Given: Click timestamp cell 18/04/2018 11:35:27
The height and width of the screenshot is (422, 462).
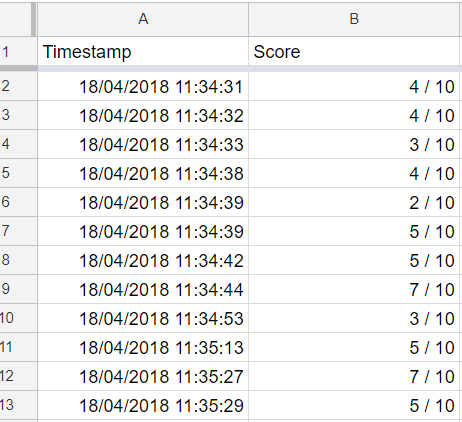Looking at the screenshot, I should [143, 376].
